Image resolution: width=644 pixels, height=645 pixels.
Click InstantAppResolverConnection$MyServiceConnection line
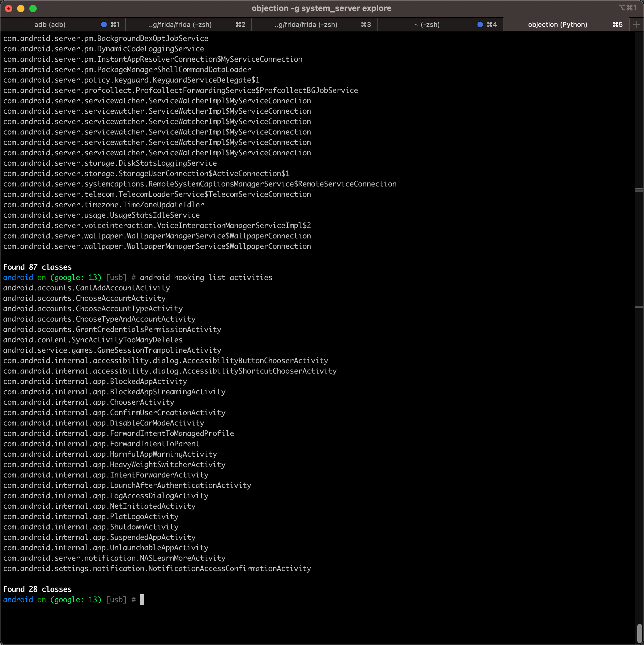(153, 59)
